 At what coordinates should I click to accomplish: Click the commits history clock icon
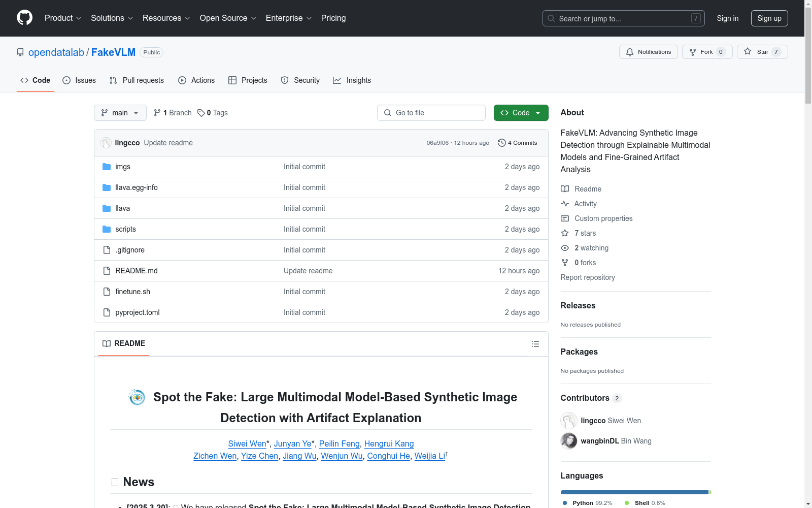pos(502,143)
